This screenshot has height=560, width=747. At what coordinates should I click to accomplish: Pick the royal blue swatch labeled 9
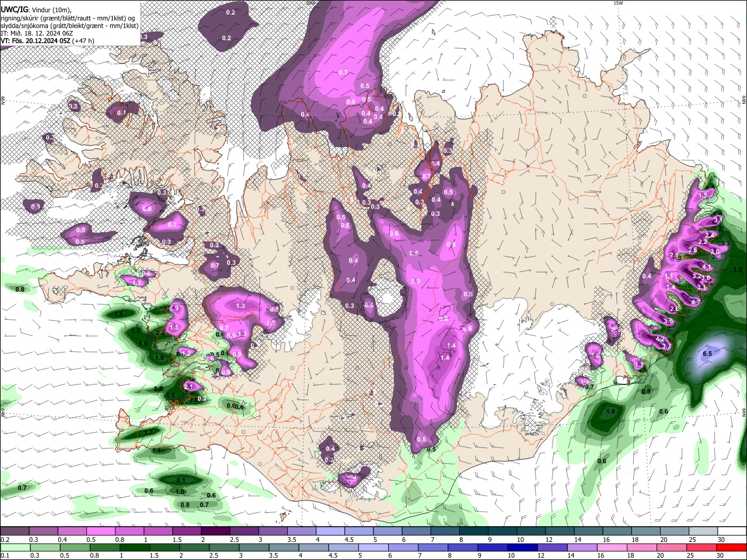(493, 548)
